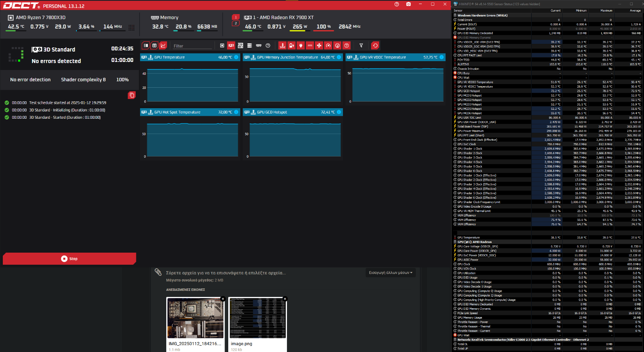Click 'Test schedule started' log entry
The width and height of the screenshot is (644, 352).
click(68, 103)
